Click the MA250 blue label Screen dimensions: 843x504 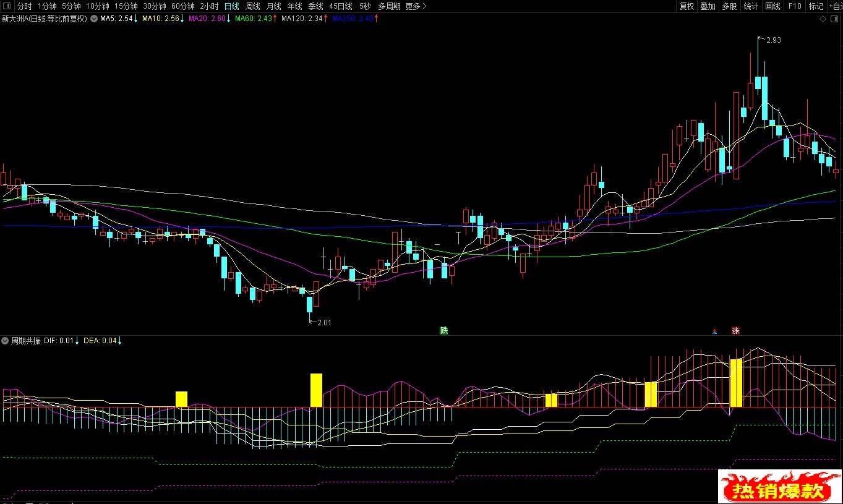[x=353, y=19]
